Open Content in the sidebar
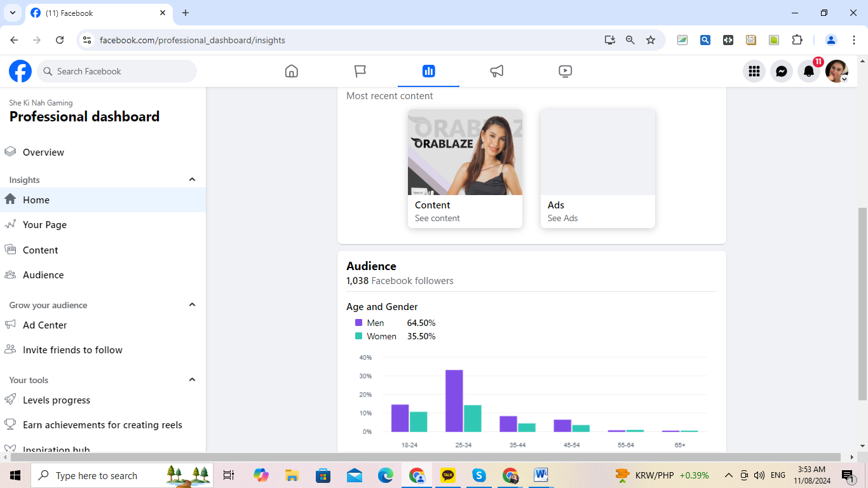868x488 pixels. (103, 250)
